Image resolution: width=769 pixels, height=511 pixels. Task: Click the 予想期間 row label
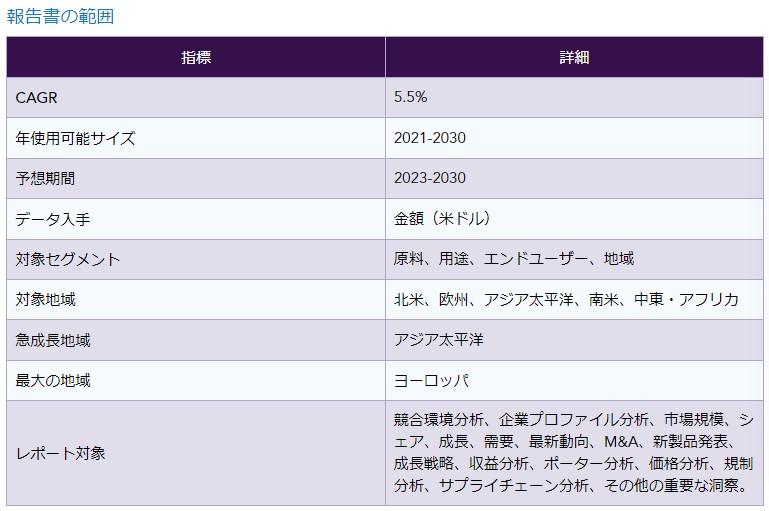[45, 179]
